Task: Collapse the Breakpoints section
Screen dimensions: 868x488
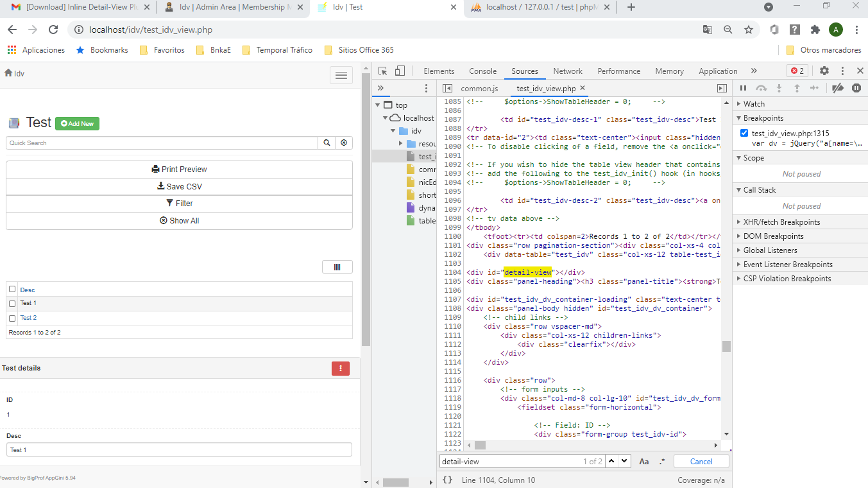Action: (x=800, y=118)
